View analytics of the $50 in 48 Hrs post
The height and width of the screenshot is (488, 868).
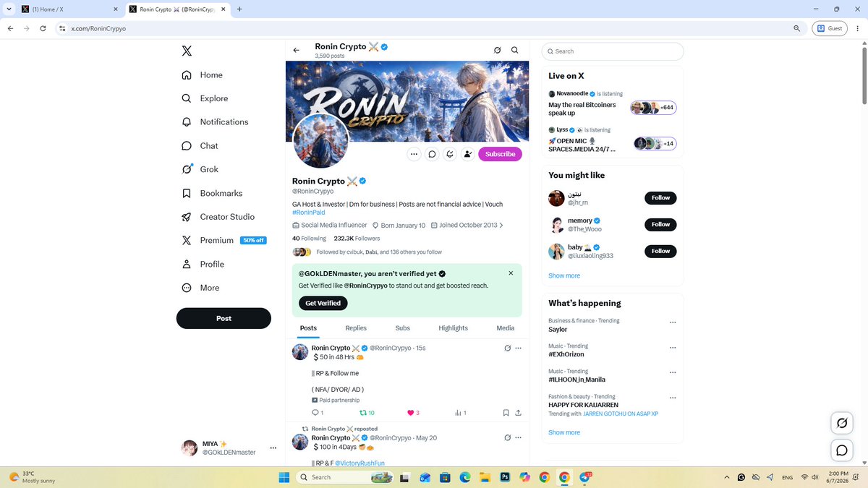pos(460,413)
